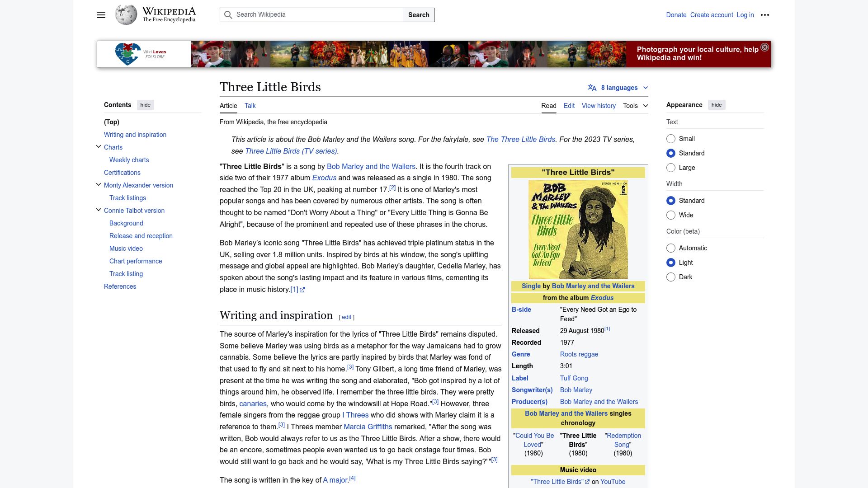Jump to Release and reception in contents
This screenshot has width=868, height=488.
pyautogui.click(x=141, y=236)
